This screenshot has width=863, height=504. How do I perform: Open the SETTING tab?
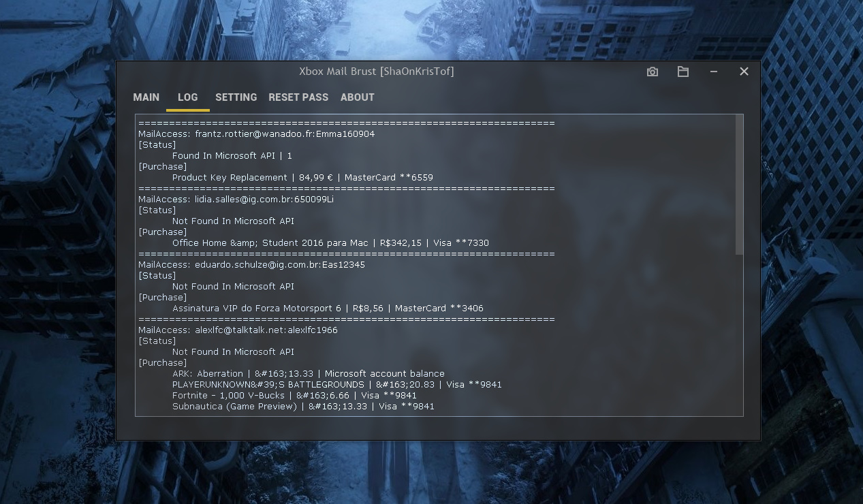[236, 97]
